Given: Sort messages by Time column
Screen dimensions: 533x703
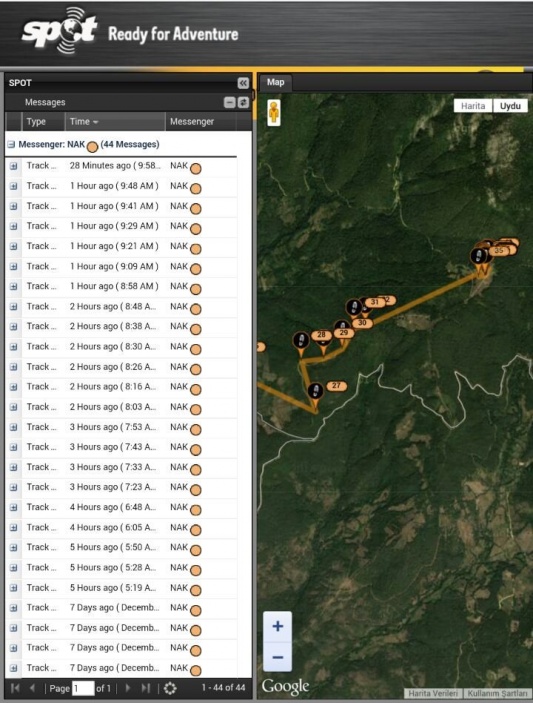Looking at the screenshot, I should pos(115,122).
